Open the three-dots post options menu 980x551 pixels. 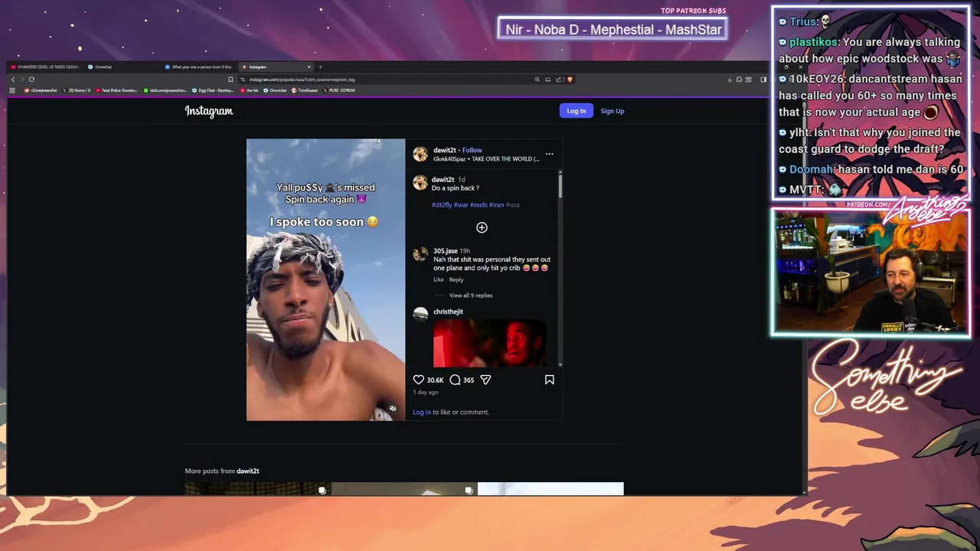(x=549, y=154)
